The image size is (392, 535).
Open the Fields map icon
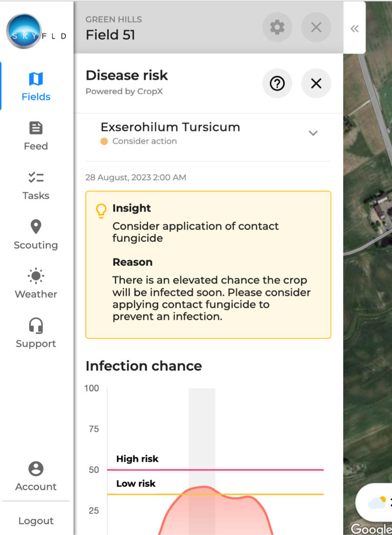36,79
